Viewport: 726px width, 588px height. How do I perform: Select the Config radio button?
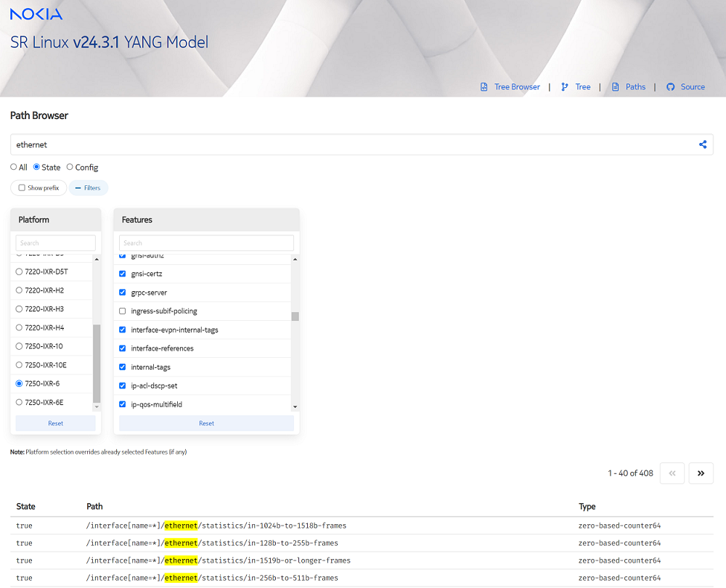[70, 167]
